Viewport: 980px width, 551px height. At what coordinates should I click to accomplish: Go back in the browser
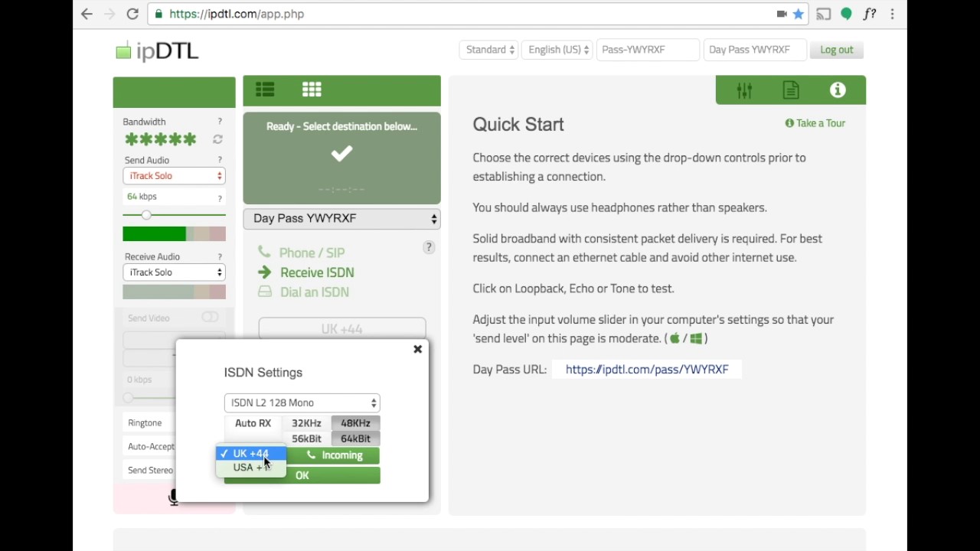[87, 14]
